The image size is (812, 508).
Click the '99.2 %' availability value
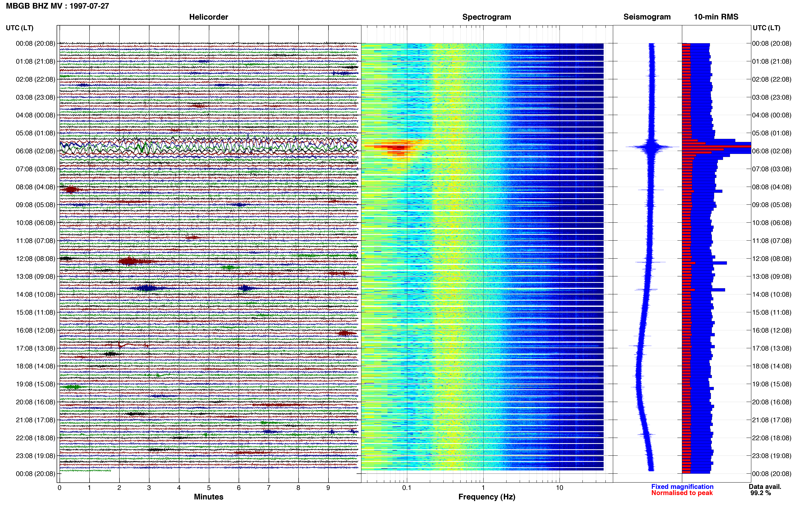tap(761, 493)
